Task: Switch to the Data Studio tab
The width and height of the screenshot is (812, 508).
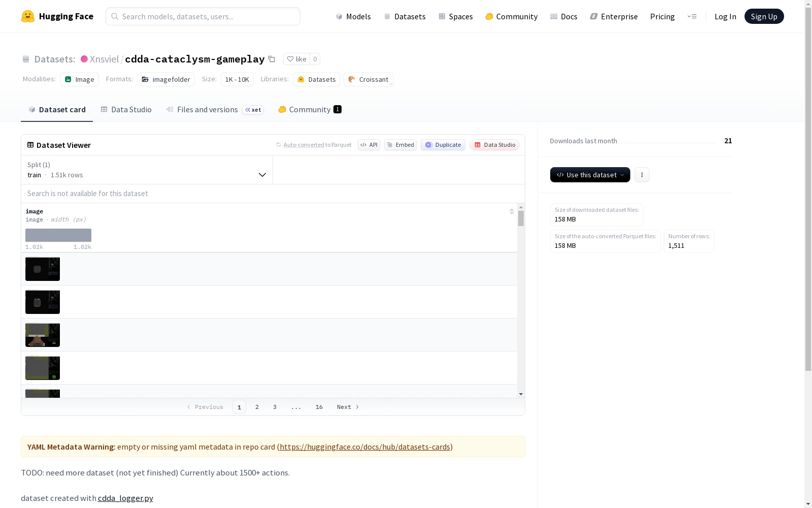Action: (126, 110)
